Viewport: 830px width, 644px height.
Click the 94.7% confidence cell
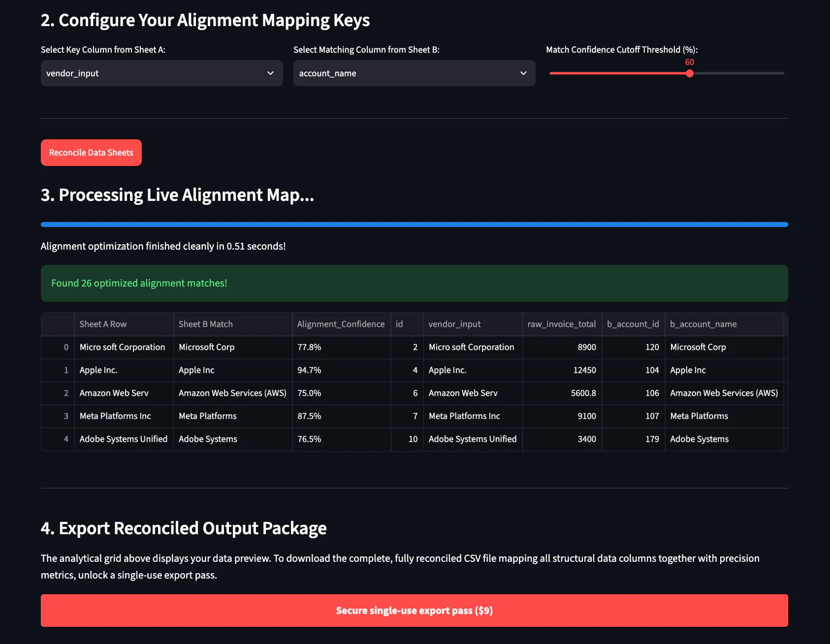[x=341, y=370]
